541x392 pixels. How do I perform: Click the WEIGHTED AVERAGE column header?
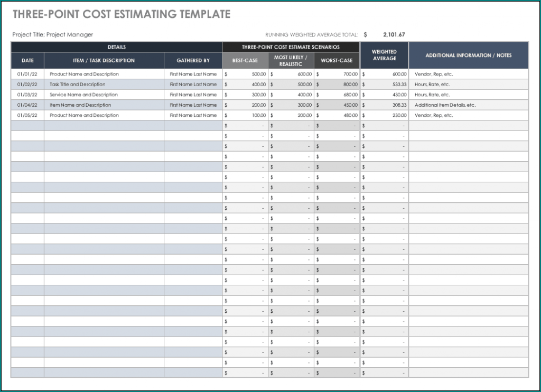pos(385,55)
